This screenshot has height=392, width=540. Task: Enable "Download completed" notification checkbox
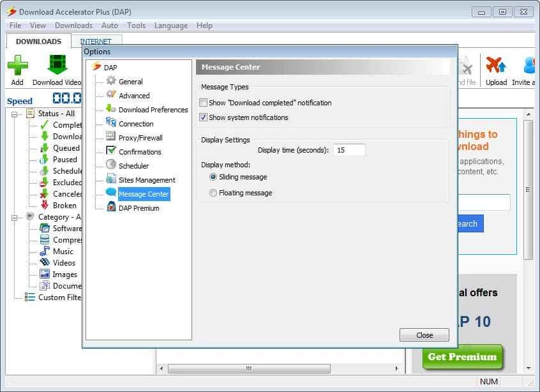(x=204, y=103)
